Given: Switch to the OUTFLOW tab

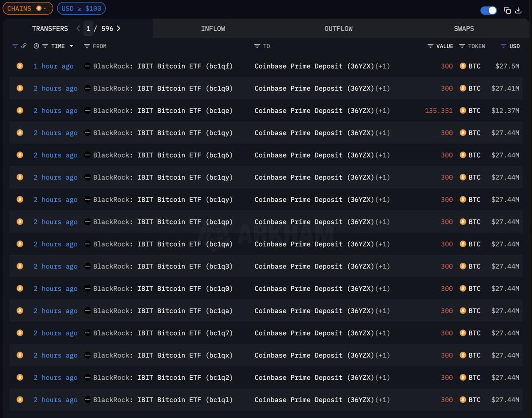Looking at the screenshot, I should (x=338, y=28).
